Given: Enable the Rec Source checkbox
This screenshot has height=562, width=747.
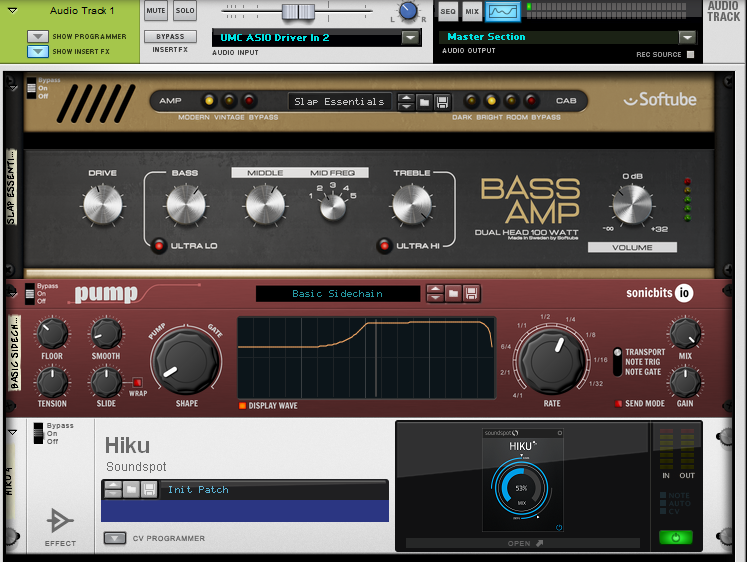Looking at the screenshot, I should point(690,54).
